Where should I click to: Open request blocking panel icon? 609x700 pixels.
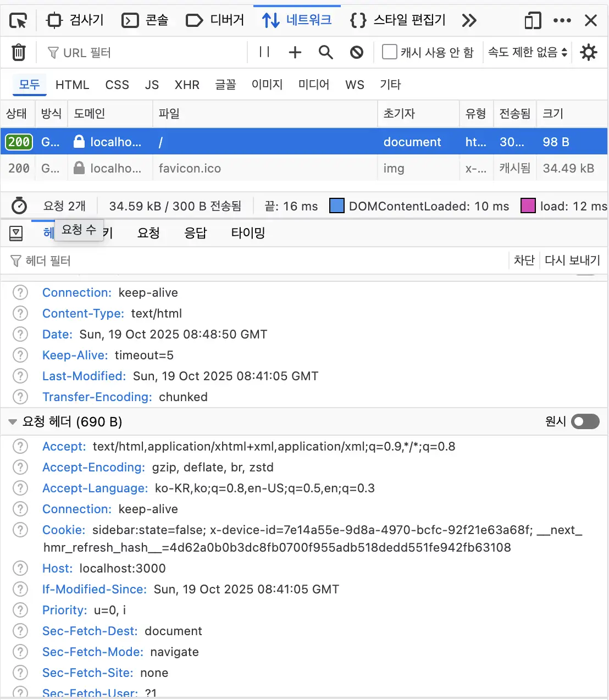[357, 52]
